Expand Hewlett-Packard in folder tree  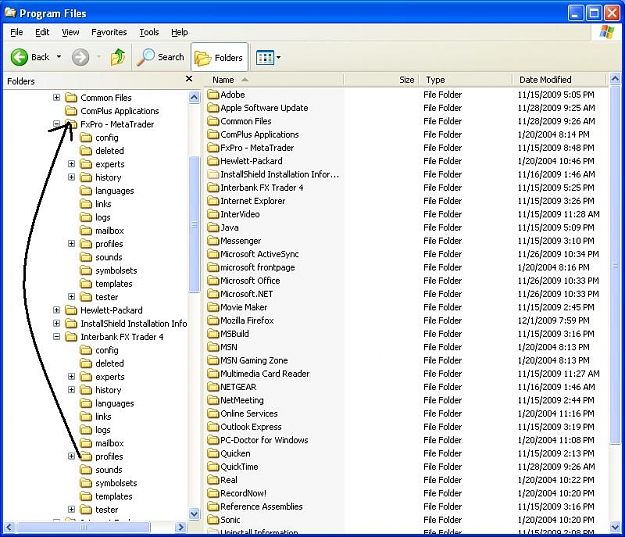click(57, 310)
